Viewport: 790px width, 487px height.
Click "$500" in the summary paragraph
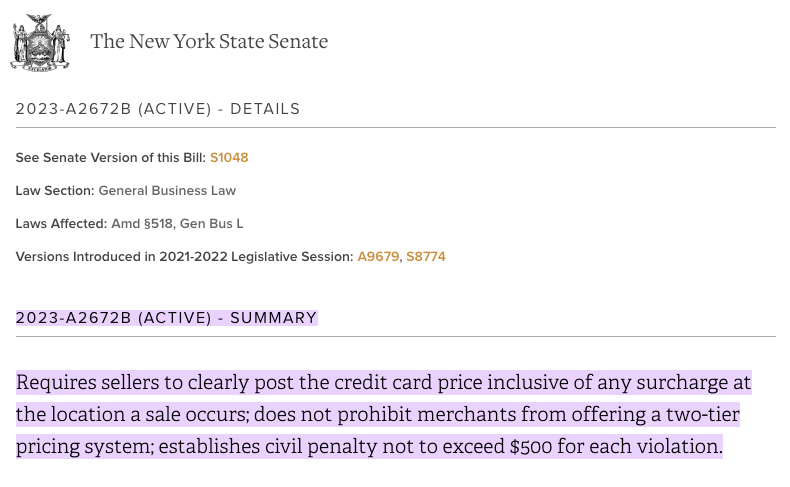530,447
